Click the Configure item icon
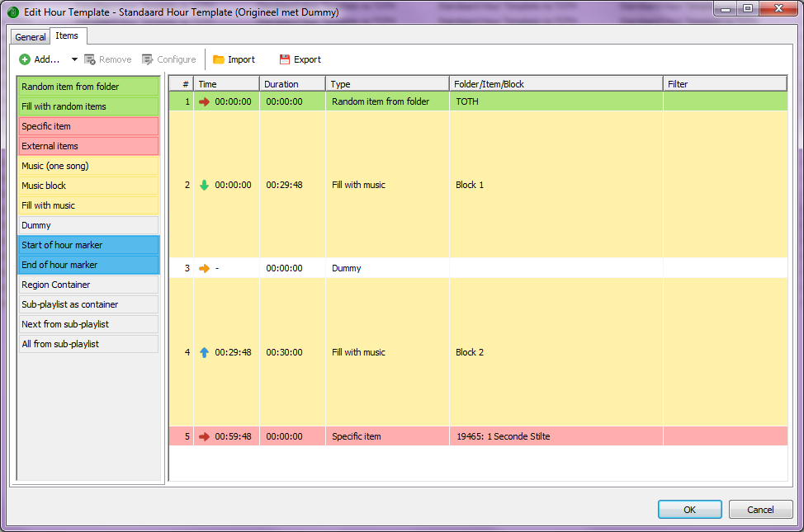Image resolution: width=804 pixels, height=532 pixels. (x=148, y=59)
